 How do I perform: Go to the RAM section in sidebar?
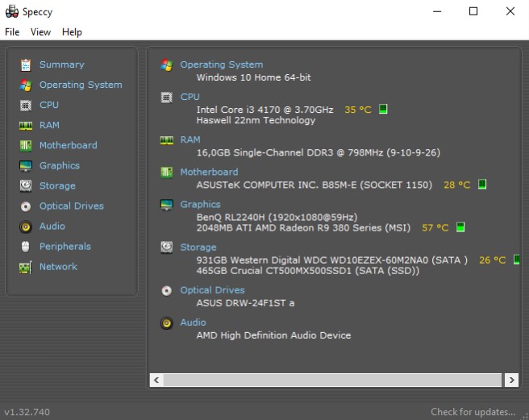(x=49, y=125)
